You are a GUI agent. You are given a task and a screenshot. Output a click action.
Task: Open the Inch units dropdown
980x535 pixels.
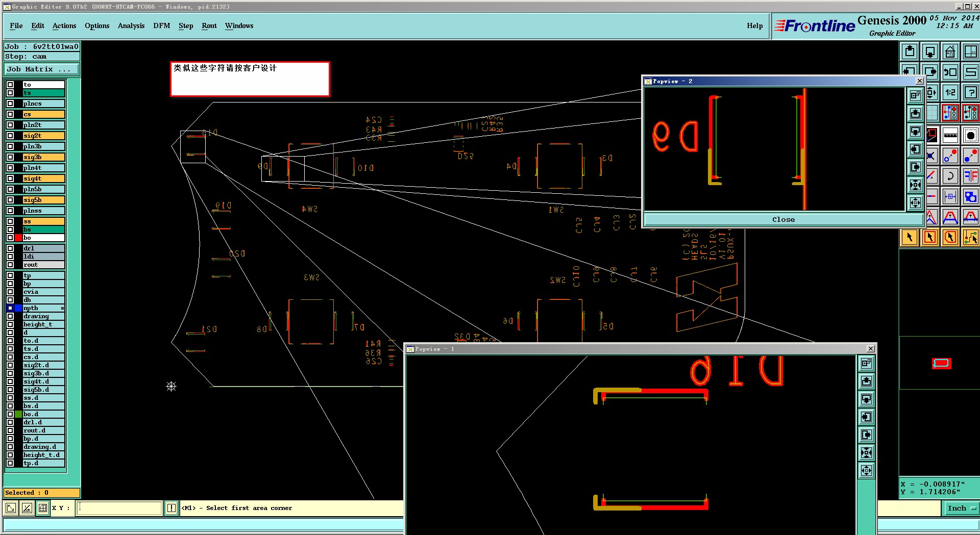point(961,508)
